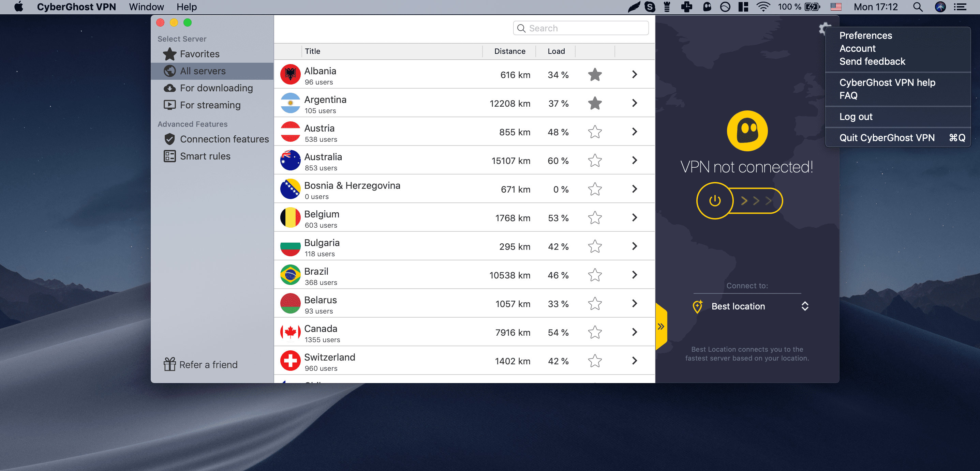Select Account in the settings menu
Image resolution: width=980 pixels, height=471 pixels.
click(857, 48)
